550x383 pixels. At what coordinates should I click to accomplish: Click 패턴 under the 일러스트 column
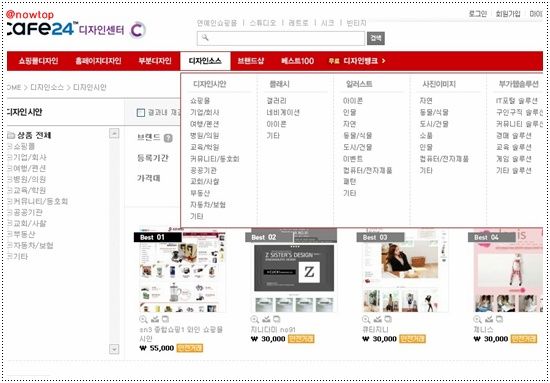349,182
